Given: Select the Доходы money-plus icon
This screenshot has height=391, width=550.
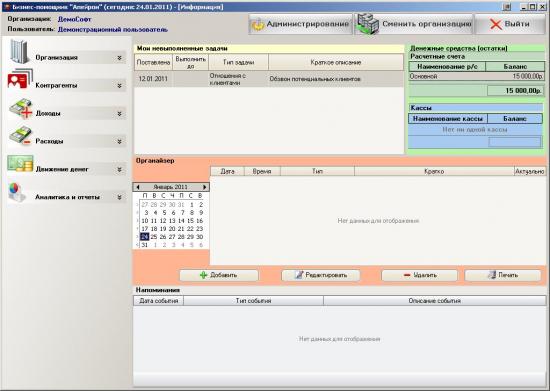Looking at the screenshot, I should (20, 108).
